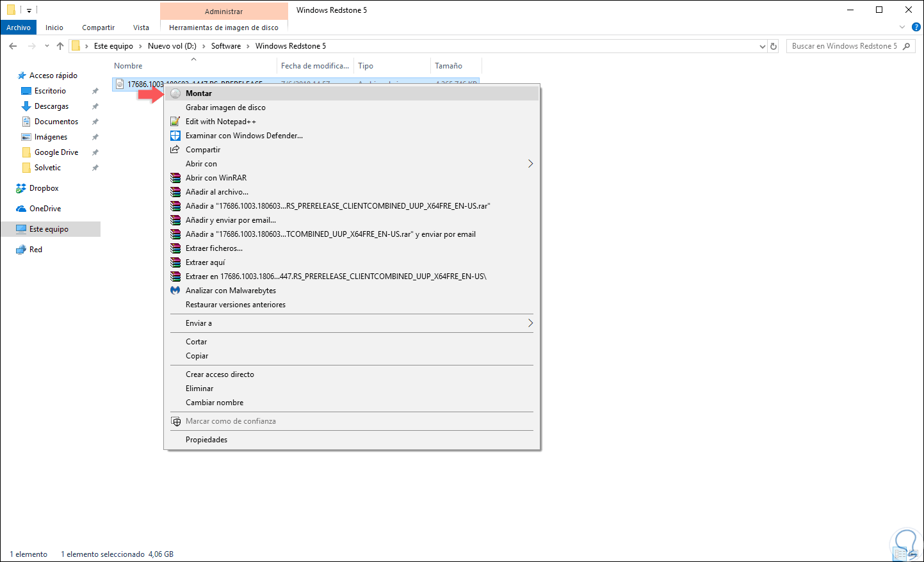Go back using the back arrow

[x=13, y=46]
